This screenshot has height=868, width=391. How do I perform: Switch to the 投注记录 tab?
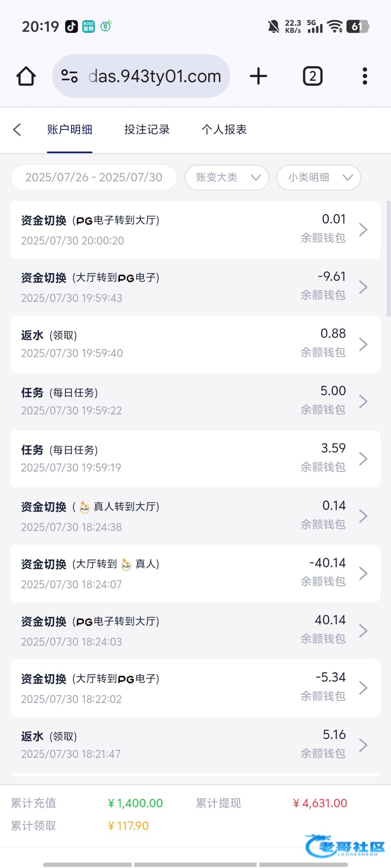[147, 130]
